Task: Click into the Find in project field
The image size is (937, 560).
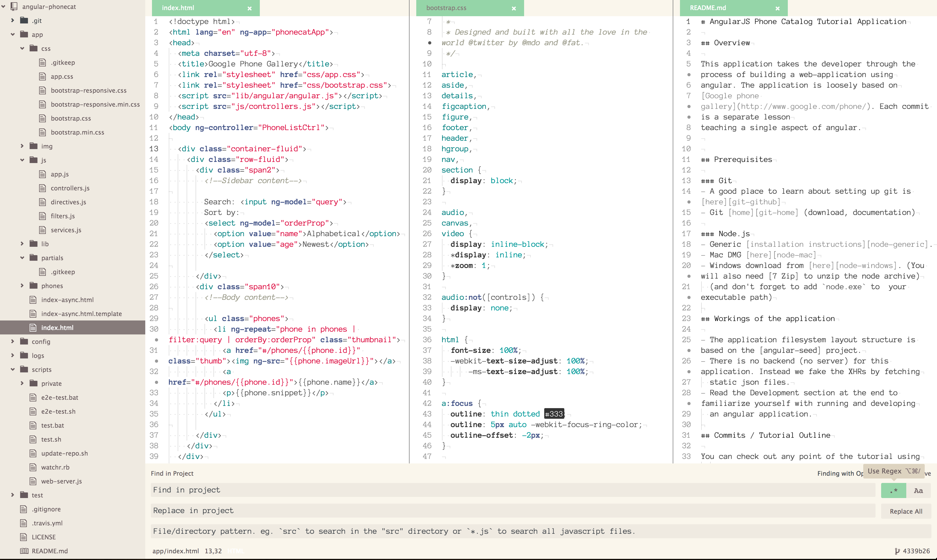Action: coord(513,490)
